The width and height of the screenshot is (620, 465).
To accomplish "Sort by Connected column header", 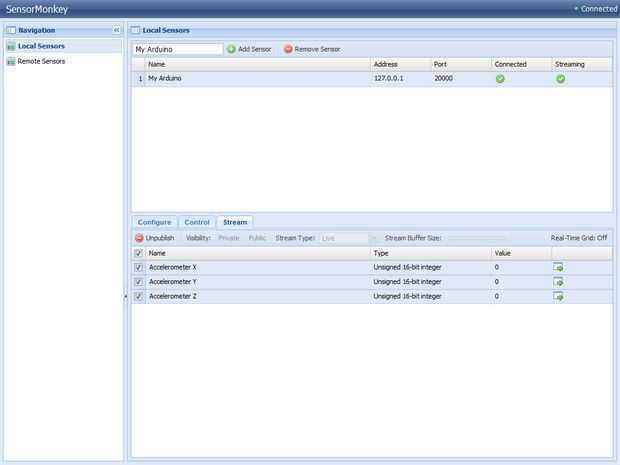I will 522,64.
